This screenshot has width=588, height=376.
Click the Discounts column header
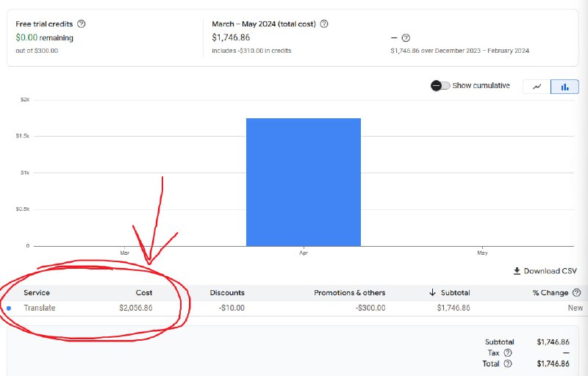coord(227,293)
